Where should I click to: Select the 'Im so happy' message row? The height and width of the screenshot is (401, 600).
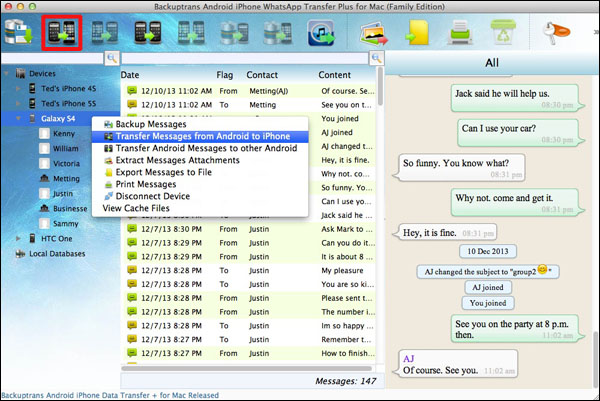pos(249,325)
